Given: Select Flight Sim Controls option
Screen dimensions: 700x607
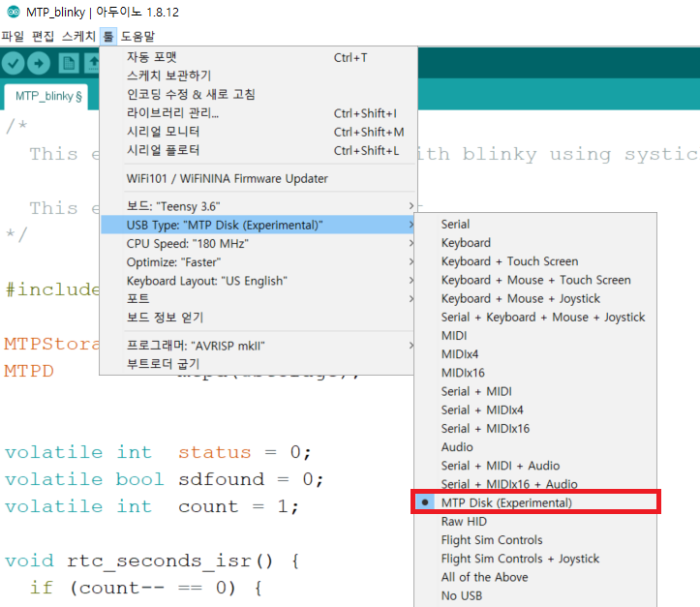Looking at the screenshot, I should click(535, 540).
